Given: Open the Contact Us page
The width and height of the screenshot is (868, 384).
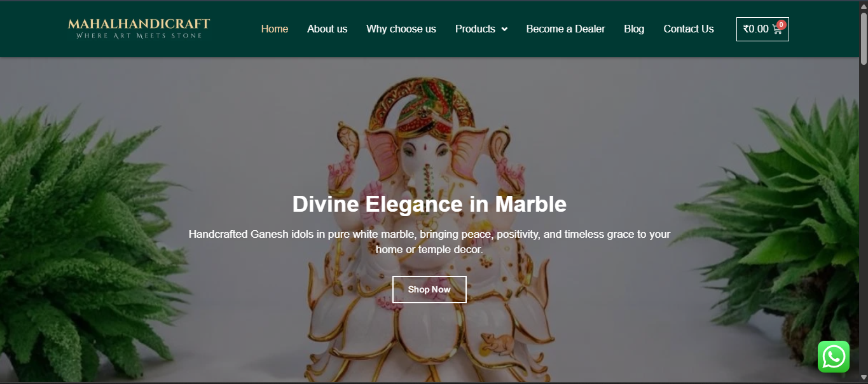Looking at the screenshot, I should point(689,29).
